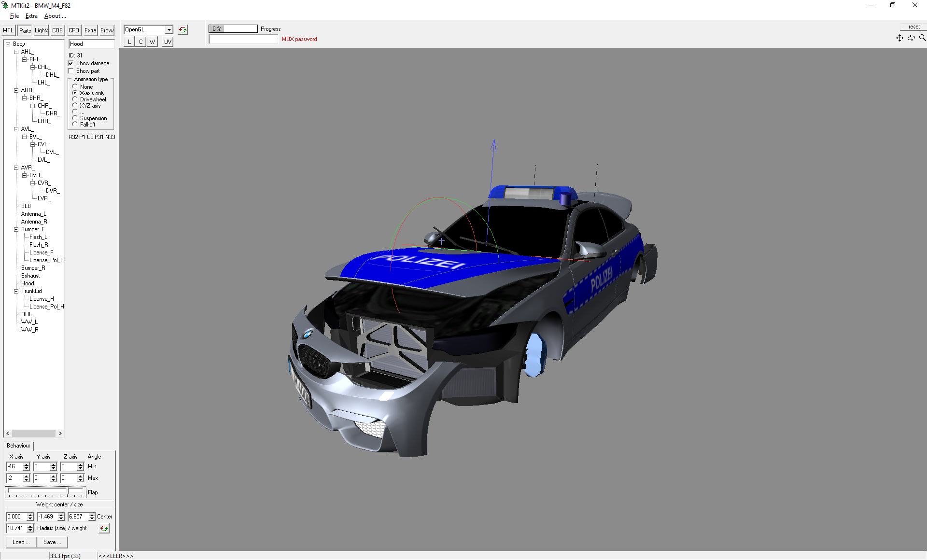The height and width of the screenshot is (560, 927).
Task: Click the MTKit2 app icon in title bar
Action: tap(5, 5)
